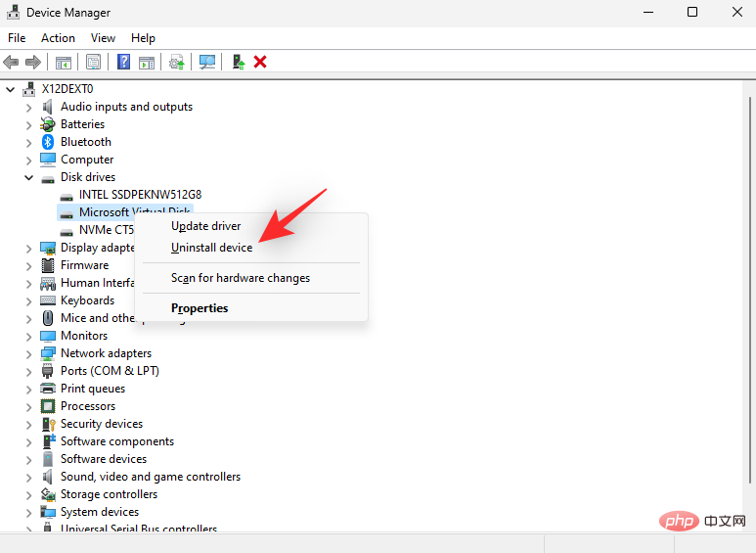
Task: Select the Ports (COM & LPT) label
Action: pos(110,371)
